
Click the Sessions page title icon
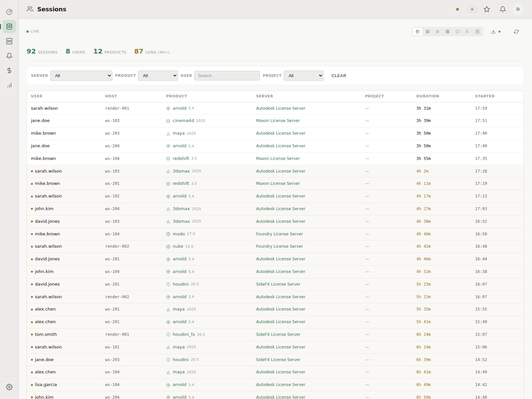[30, 9]
